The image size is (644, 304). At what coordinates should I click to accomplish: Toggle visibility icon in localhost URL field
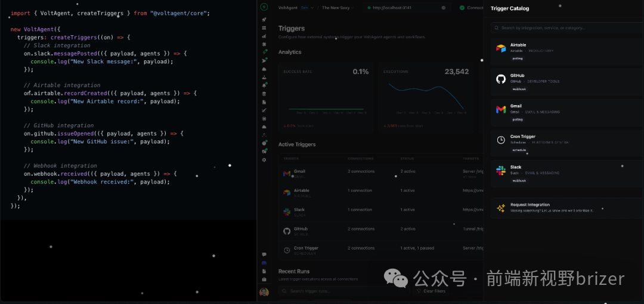click(443, 8)
